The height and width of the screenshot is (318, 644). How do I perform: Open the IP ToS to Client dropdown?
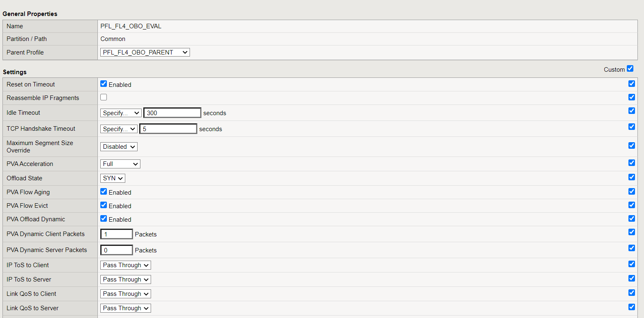coord(126,265)
